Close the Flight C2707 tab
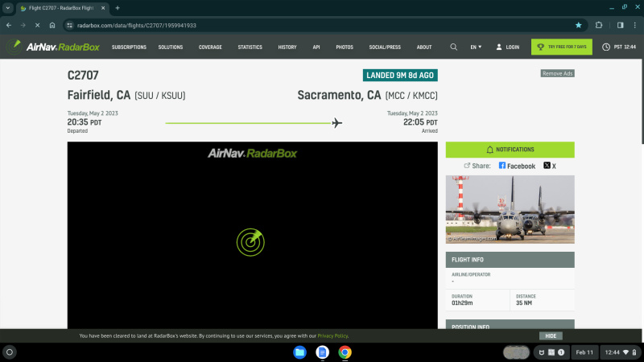The height and width of the screenshot is (362, 644). [x=103, y=8]
